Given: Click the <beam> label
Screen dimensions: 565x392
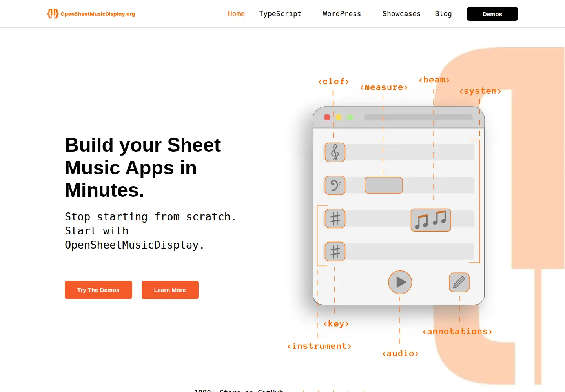Looking at the screenshot, I should pyautogui.click(x=434, y=80).
